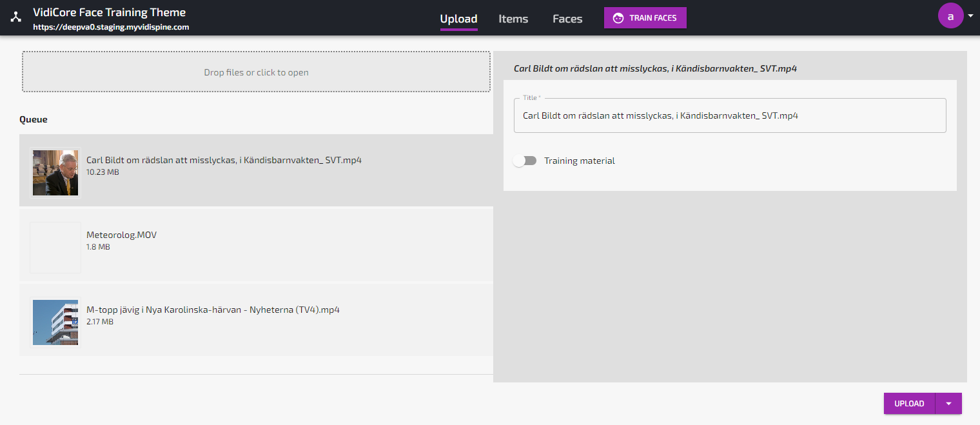
Task: Open the Faces tab
Action: point(567,19)
